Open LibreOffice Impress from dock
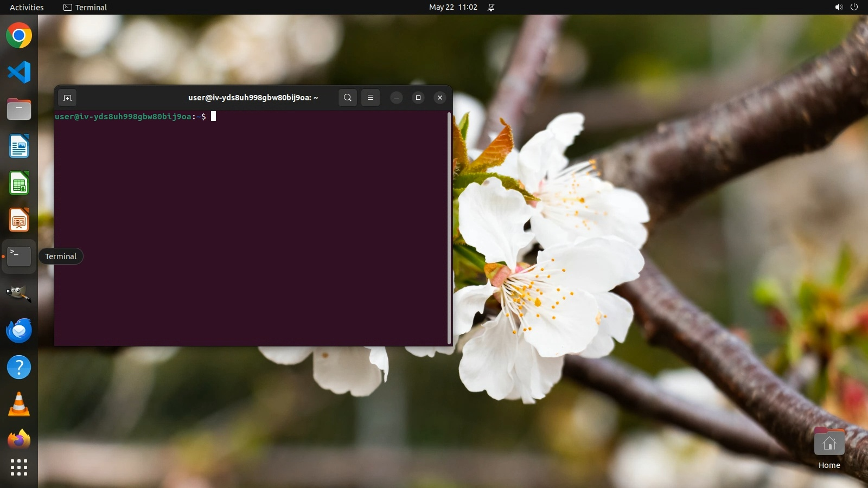The height and width of the screenshot is (488, 868). coord(19,220)
